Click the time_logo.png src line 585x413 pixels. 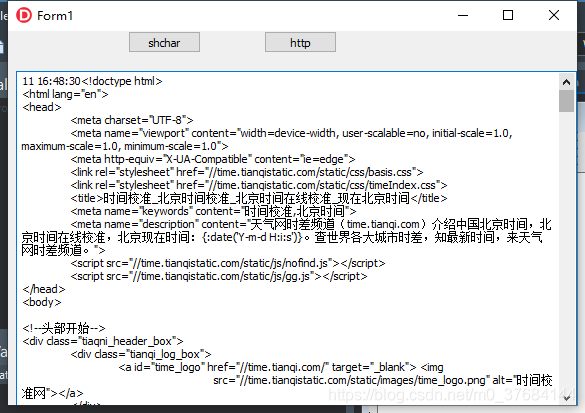point(382,380)
